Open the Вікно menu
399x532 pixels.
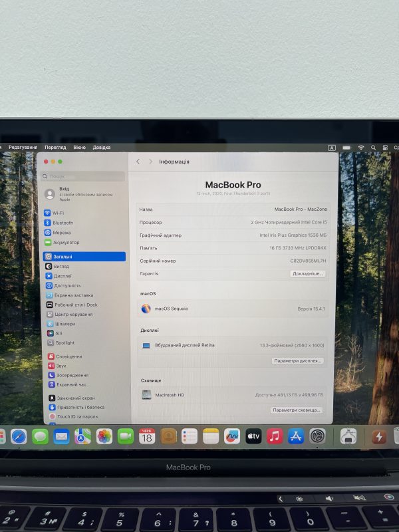pos(79,147)
